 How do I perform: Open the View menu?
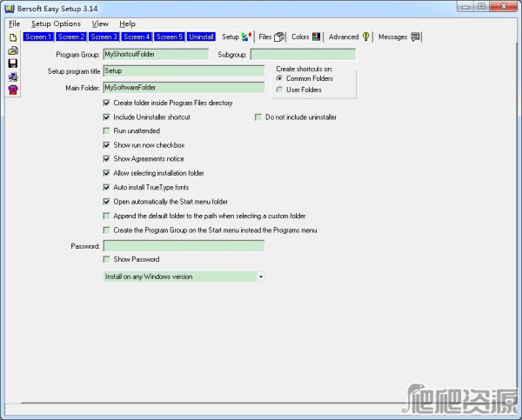tap(100, 23)
